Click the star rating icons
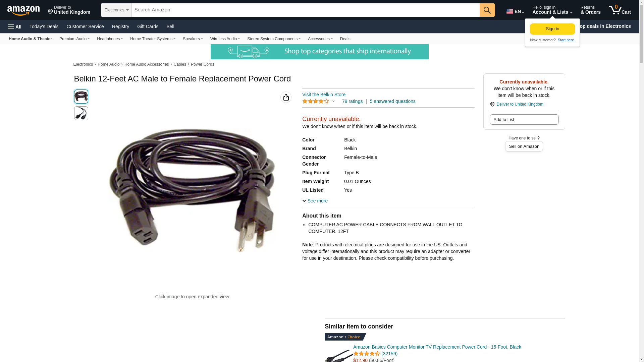 point(316,101)
